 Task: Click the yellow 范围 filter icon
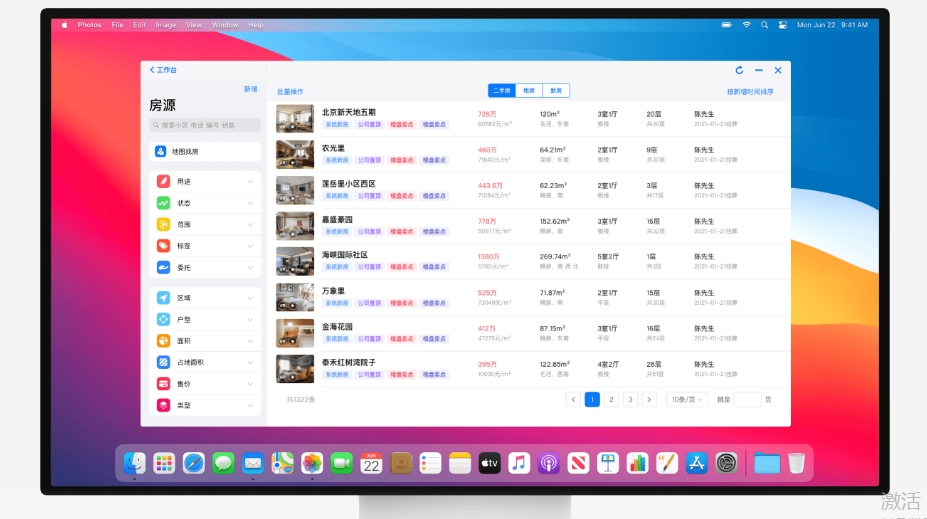click(163, 225)
